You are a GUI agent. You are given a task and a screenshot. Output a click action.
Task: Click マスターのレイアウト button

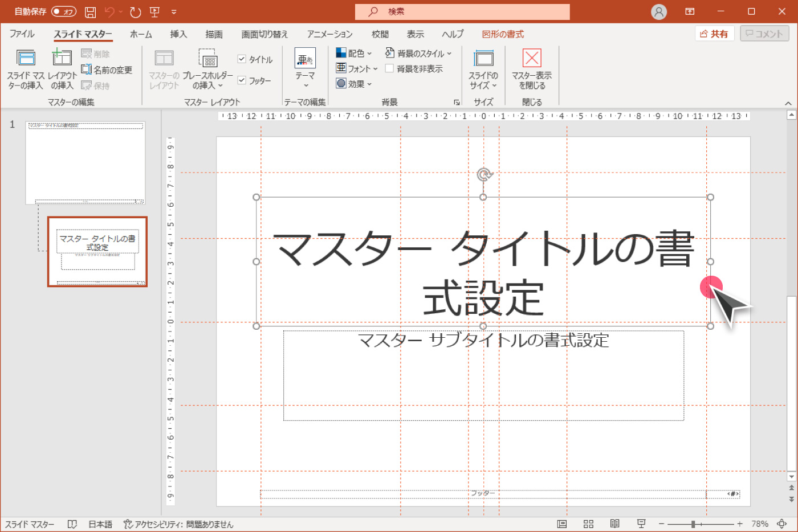coord(164,69)
